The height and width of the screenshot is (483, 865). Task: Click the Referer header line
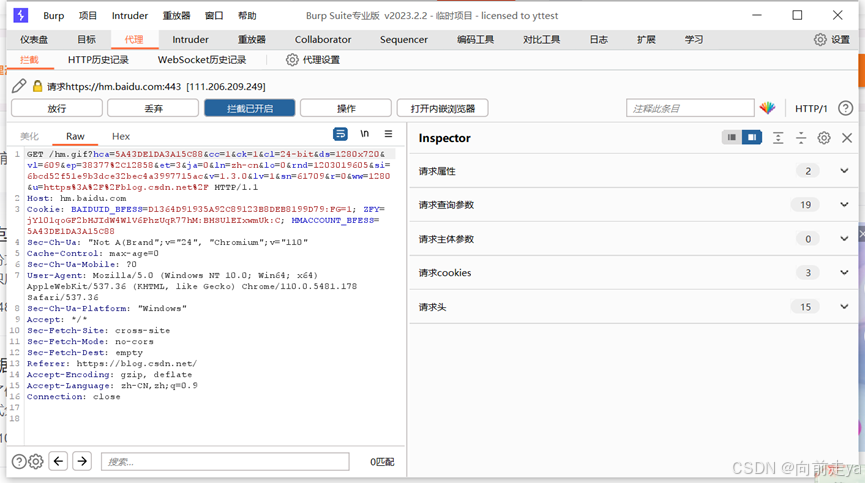point(111,364)
